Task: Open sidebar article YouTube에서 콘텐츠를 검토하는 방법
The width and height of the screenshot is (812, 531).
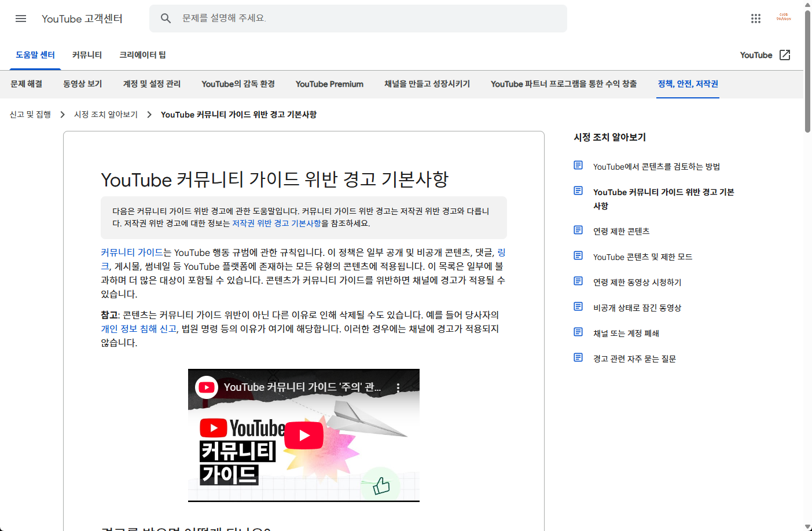Action: pyautogui.click(x=656, y=167)
